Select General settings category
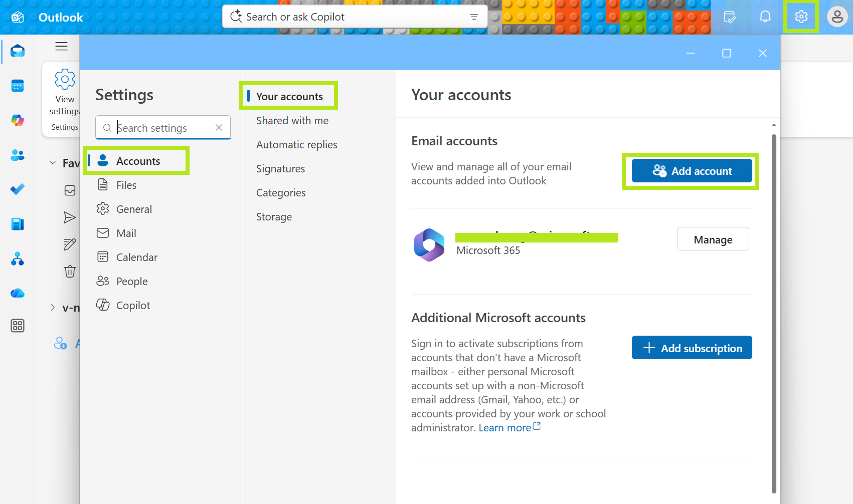Screen dimensions: 853x504 [x=134, y=209]
